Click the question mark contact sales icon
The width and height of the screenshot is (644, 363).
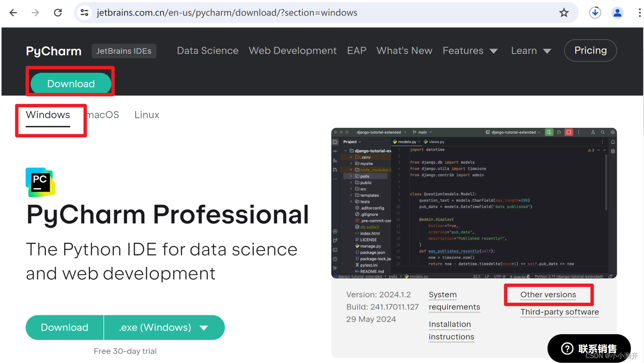567,348
